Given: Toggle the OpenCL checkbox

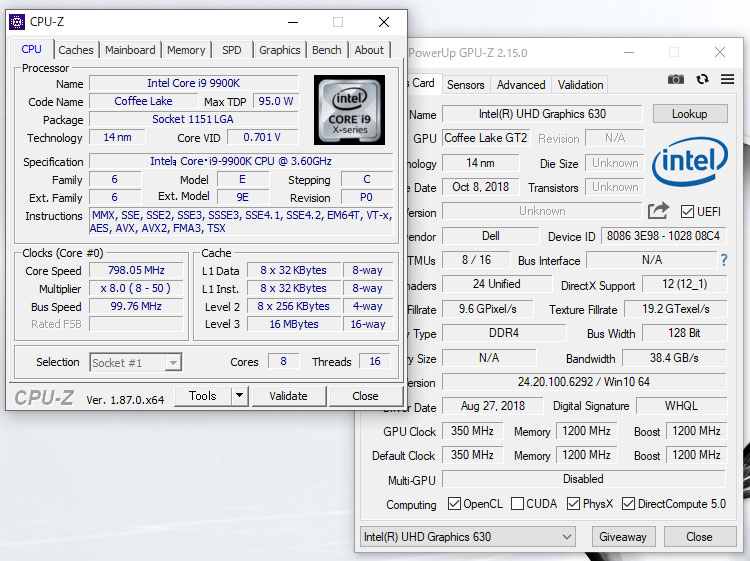Looking at the screenshot, I should pyautogui.click(x=454, y=504).
